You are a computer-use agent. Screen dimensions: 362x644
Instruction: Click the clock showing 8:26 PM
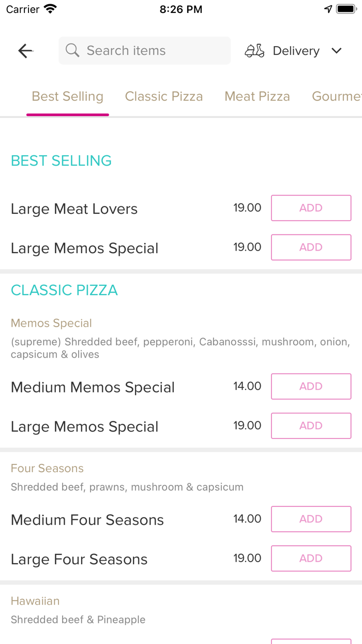point(180,8)
